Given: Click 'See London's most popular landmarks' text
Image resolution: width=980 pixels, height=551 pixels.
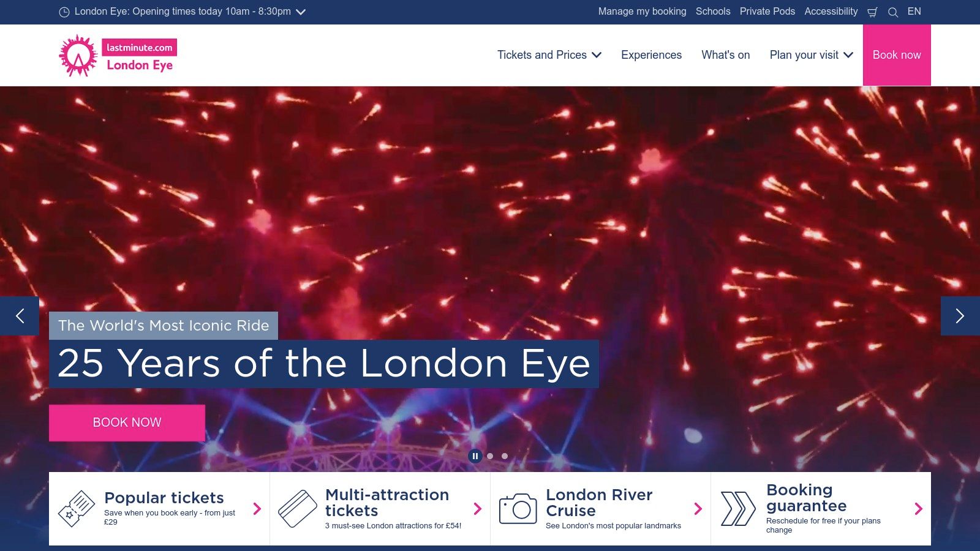Looking at the screenshot, I should coord(613,526).
